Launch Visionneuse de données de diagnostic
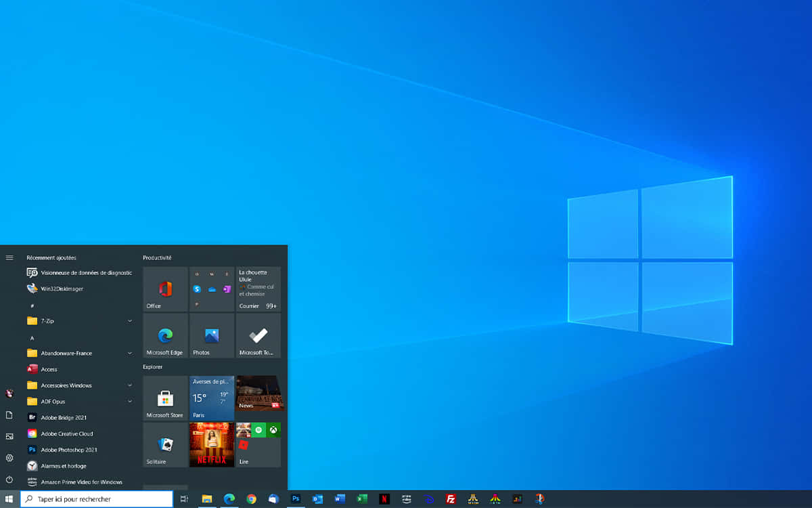The width and height of the screenshot is (812, 508). [79, 272]
